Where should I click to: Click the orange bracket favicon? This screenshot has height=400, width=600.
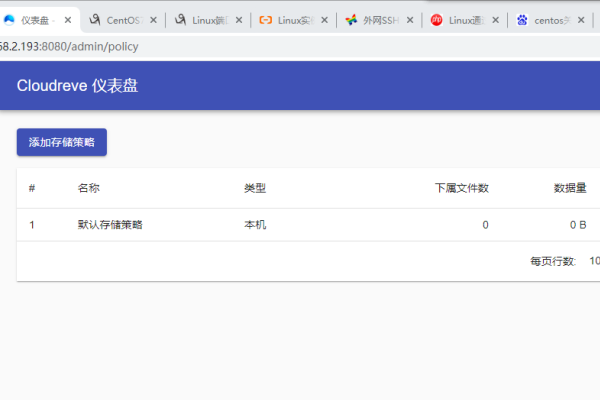coord(266,20)
